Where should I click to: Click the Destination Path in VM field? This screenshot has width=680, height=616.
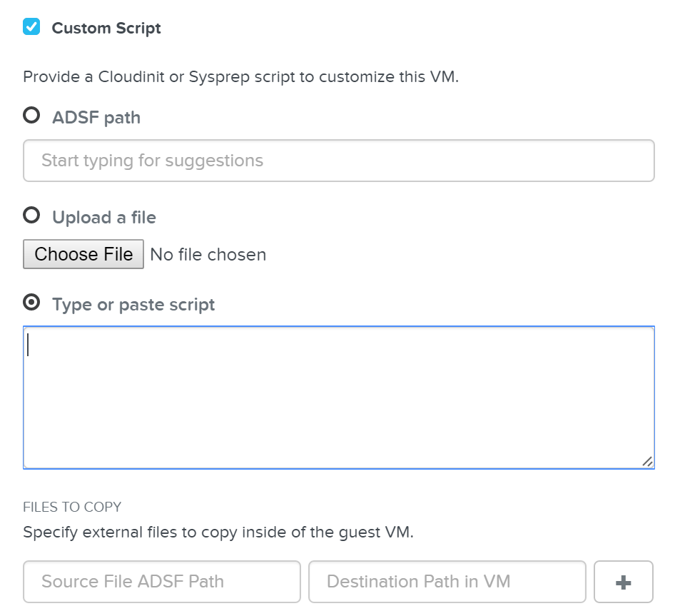[446, 581]
